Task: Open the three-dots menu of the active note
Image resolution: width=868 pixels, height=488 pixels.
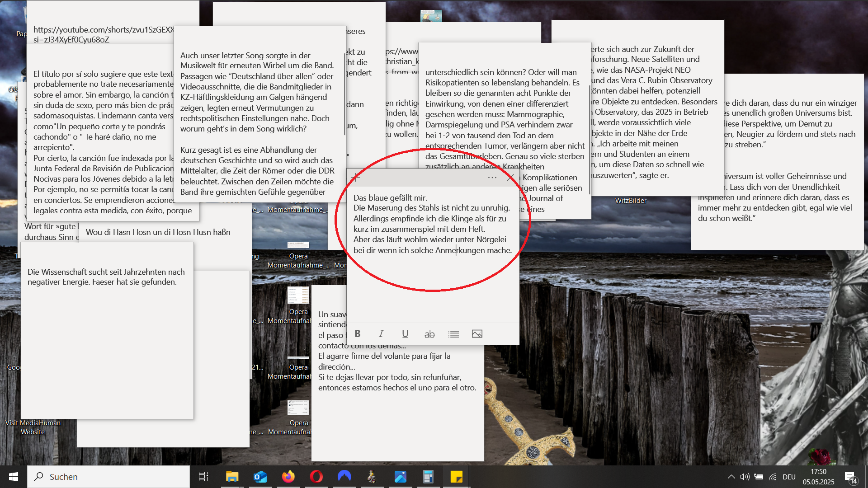Action: click(492, 178)
